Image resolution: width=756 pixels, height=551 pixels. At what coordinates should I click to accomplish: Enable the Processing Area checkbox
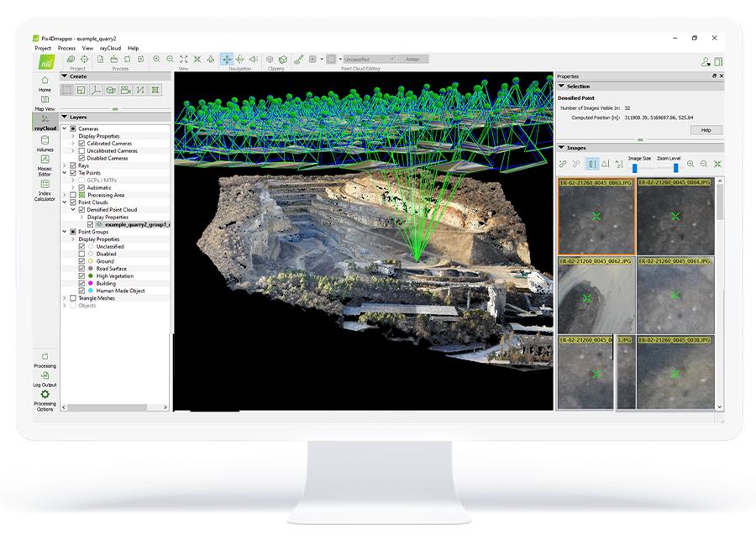(x=73, y=195)
